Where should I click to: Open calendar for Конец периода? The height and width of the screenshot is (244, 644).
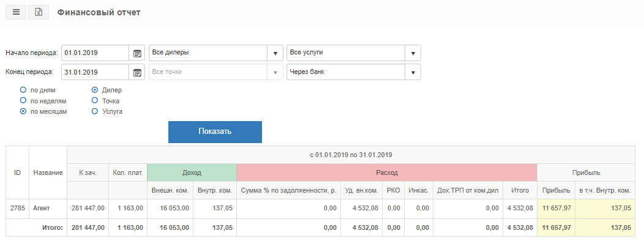[x=137, y=72]
